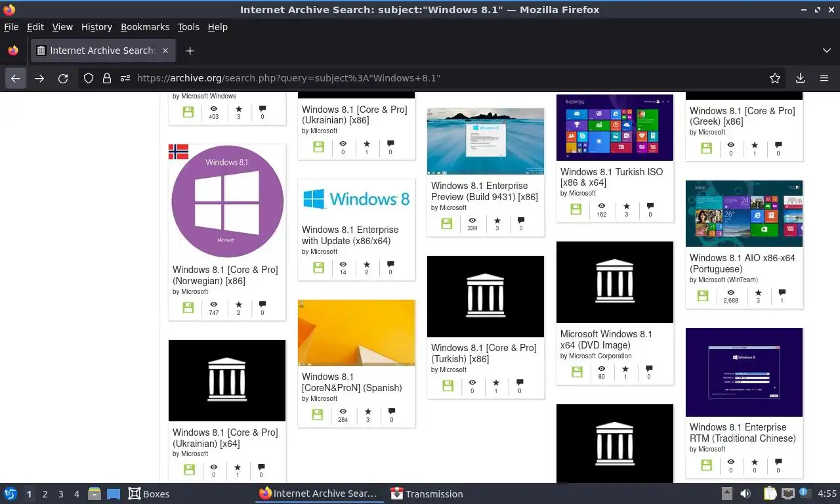Select the Internet Archive Search tab

click(103, 51)
